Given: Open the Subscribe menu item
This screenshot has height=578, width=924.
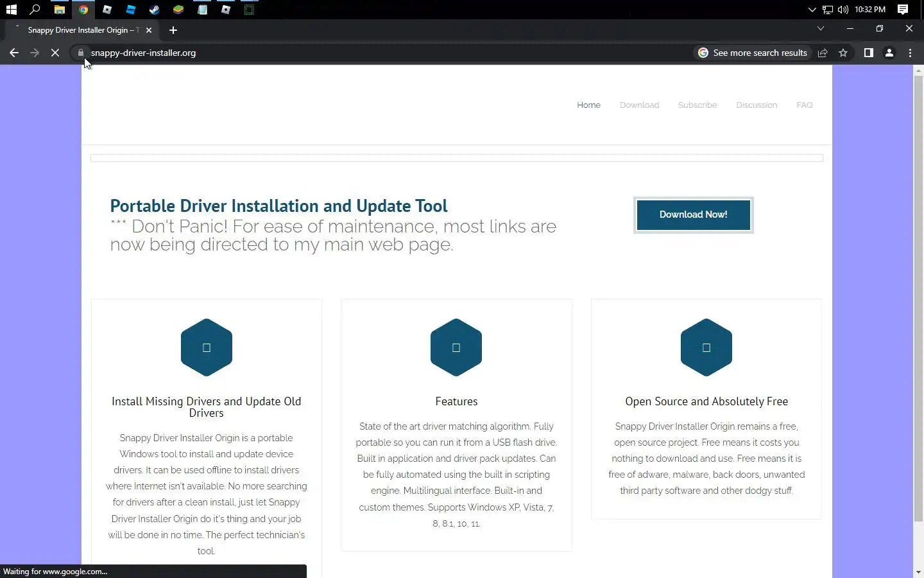Looking at the screenshot, I should click(697, 105).
